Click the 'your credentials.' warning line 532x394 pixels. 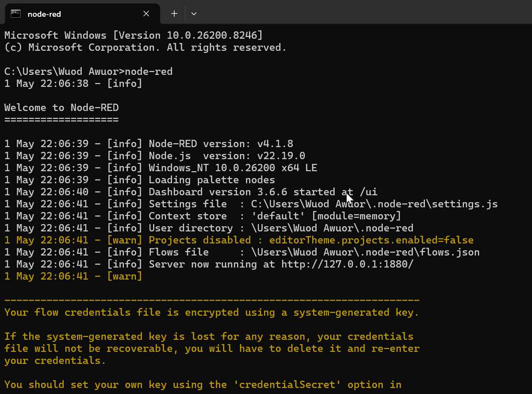coord(55,360)
